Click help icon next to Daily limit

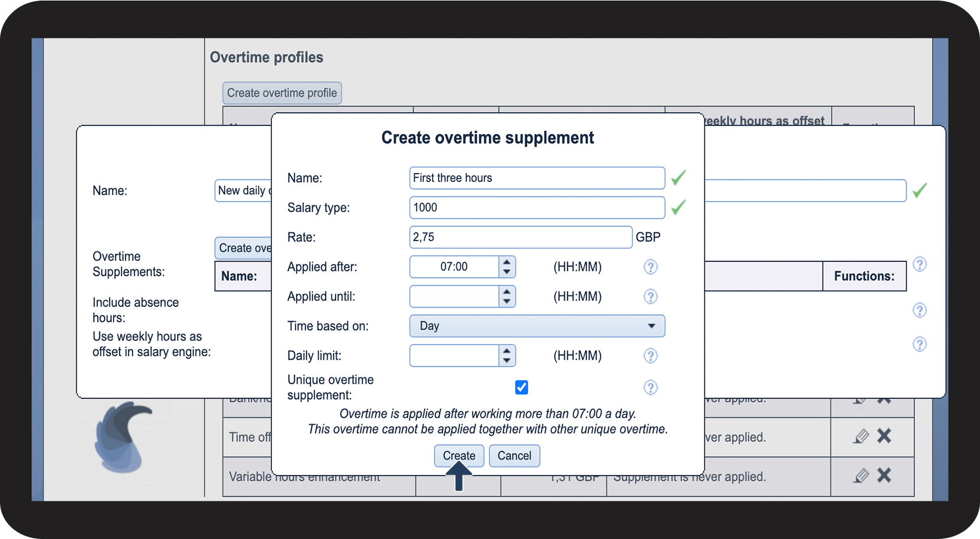point(650,356)
